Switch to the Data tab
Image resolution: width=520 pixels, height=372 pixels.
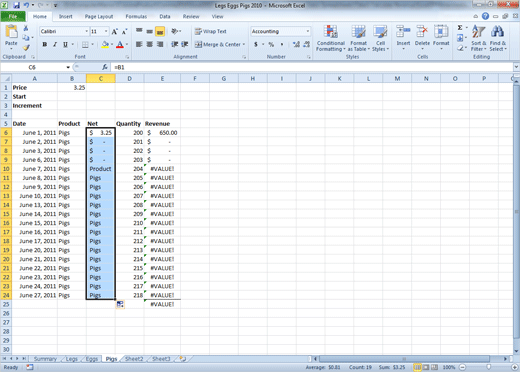pos(165,16)
